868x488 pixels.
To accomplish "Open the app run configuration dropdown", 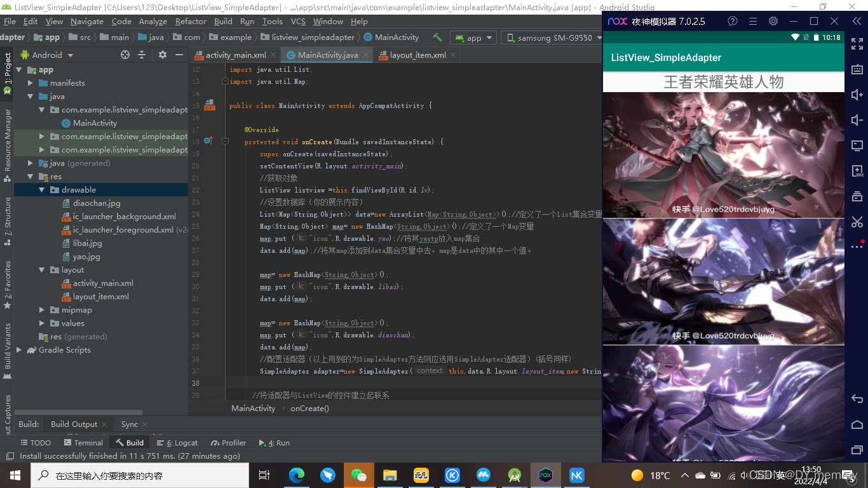I will point(473,37).
